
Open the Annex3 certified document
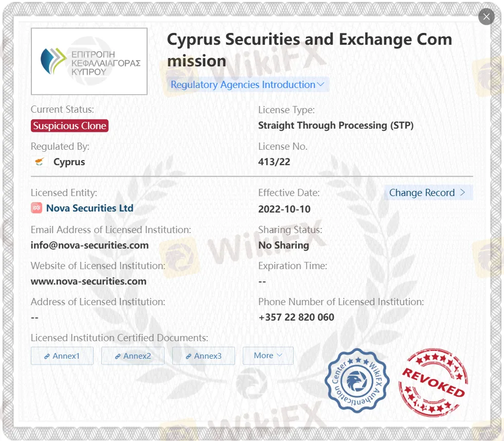pos(204,356)
